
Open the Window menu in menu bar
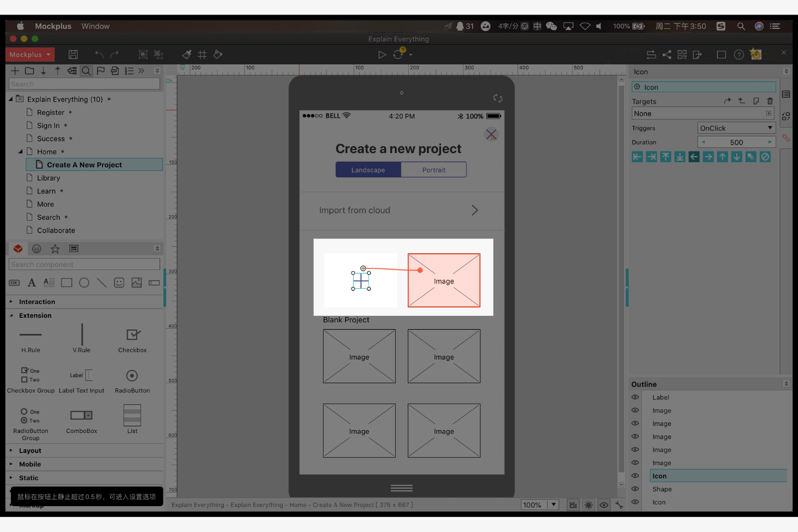pos(95,26)
